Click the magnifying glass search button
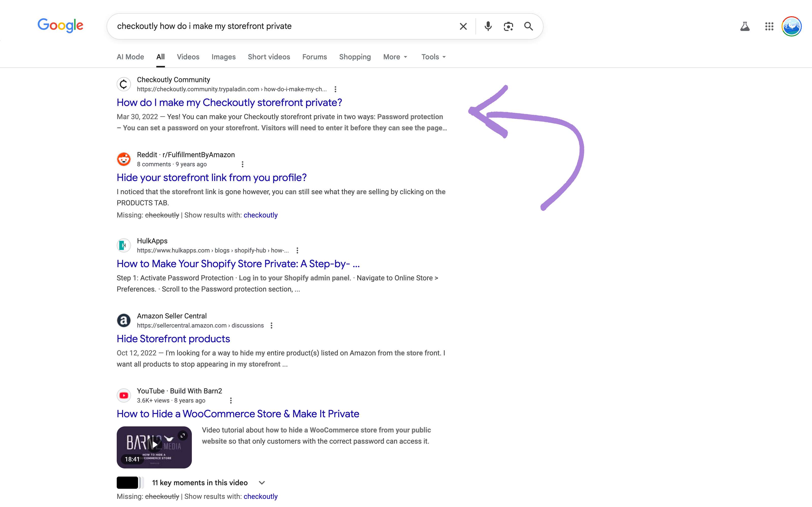 [529, 26]
